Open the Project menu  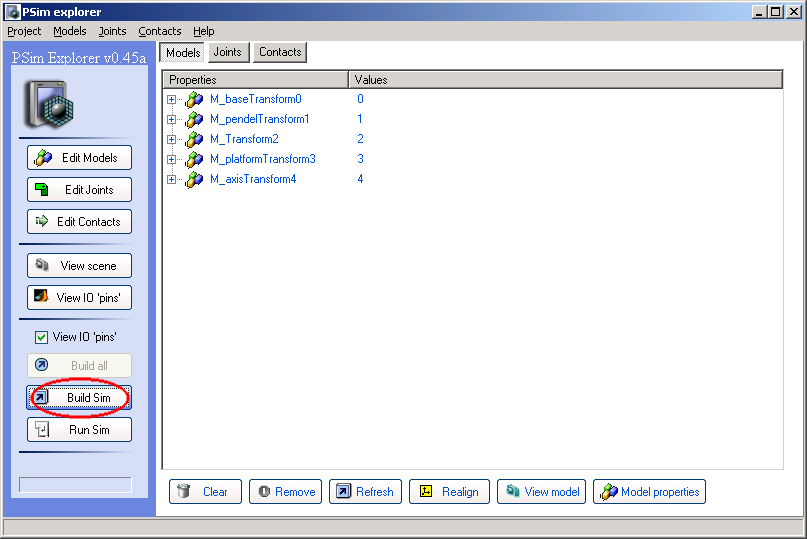pyautogui.click(x=24, y=31)
